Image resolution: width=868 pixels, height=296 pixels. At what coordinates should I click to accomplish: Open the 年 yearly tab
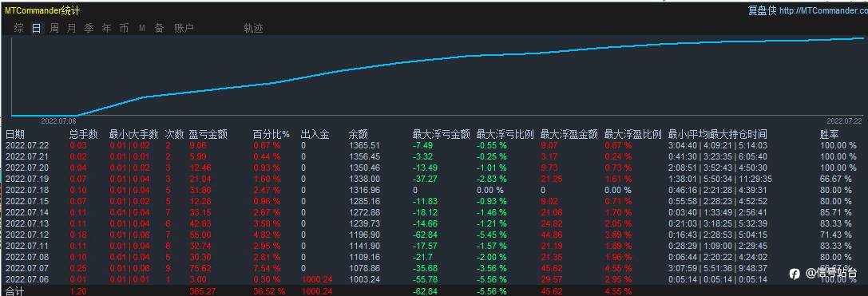pos(107,28)
